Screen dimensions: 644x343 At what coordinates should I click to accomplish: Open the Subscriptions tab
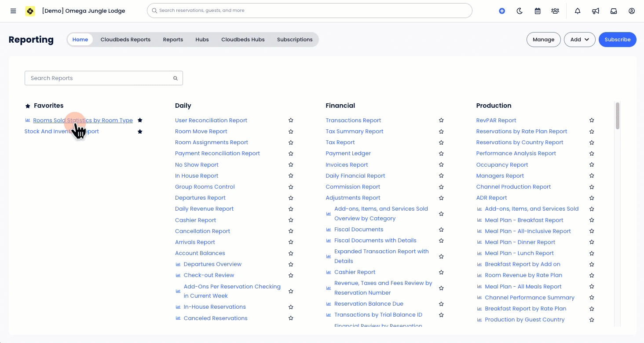coord(295,39)
